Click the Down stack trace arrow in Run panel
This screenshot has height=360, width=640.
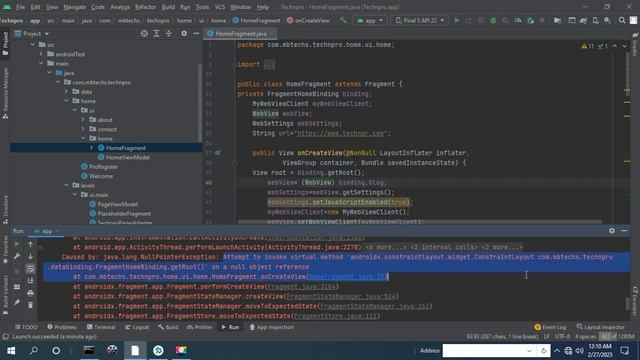30,256
